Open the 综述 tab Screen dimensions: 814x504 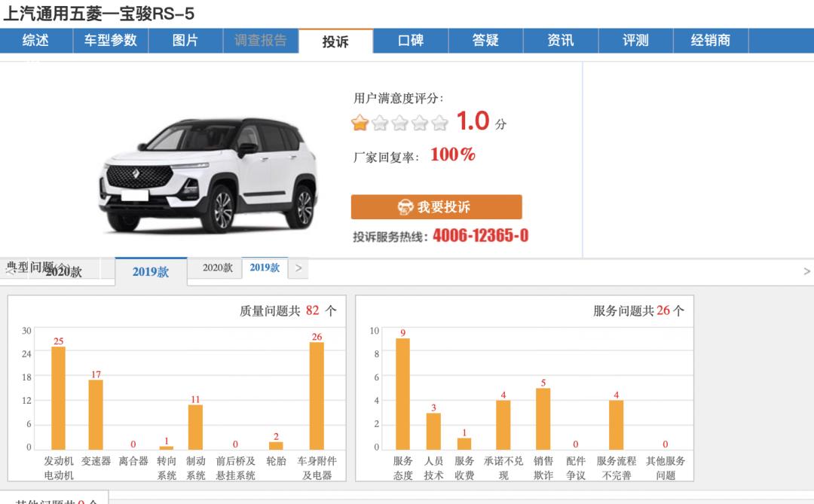pos(35,41)
